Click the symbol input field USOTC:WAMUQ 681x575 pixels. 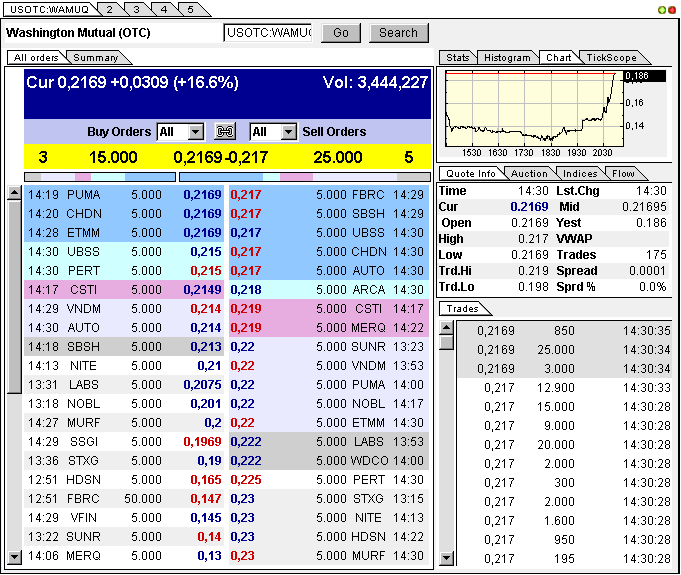267,33
